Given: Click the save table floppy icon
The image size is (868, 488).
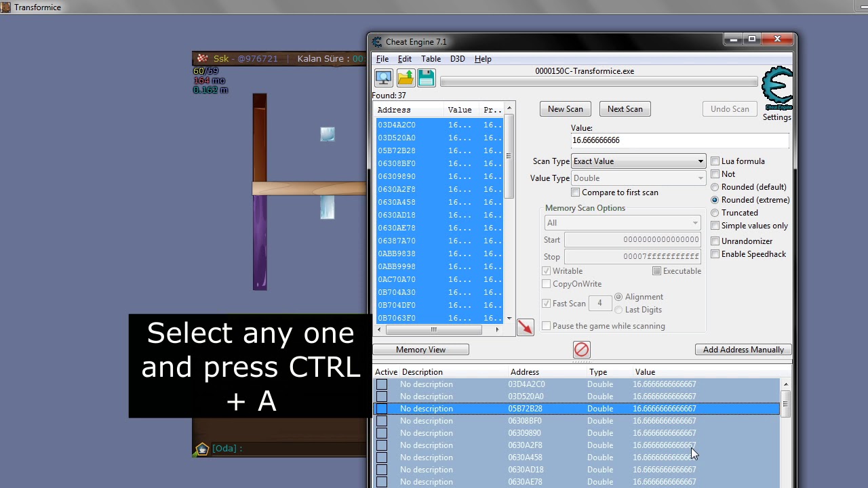Looking at the screenshot, I should (x=427, y=77).
